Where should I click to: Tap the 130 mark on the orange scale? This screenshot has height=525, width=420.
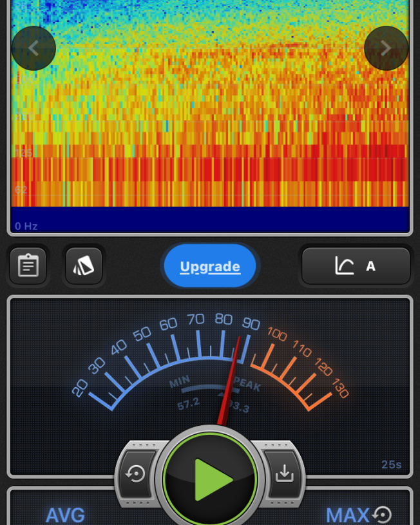point(339,388)
